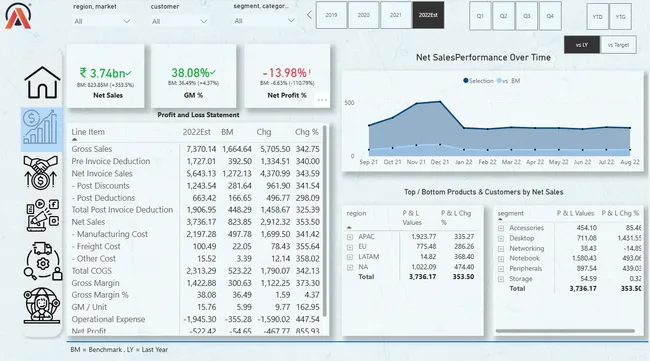
Task: Select the Gross Sales row label
Action: tap(92, 149)
